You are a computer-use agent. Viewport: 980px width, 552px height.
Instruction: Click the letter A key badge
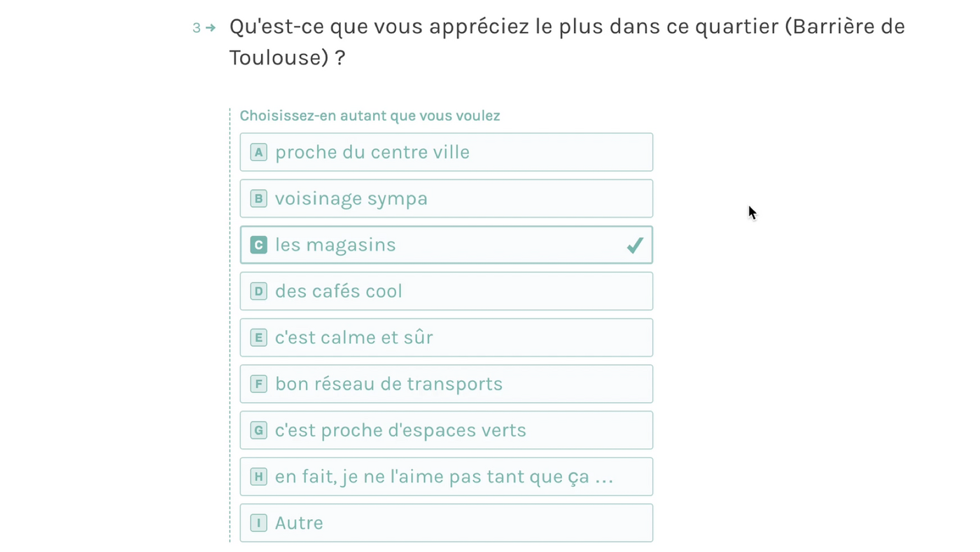coord(259,152)
